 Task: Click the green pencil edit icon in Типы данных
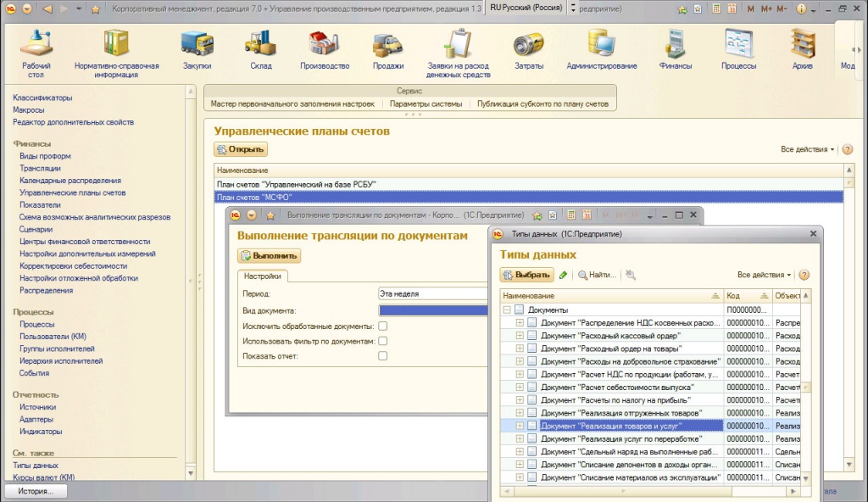[564, 275]
